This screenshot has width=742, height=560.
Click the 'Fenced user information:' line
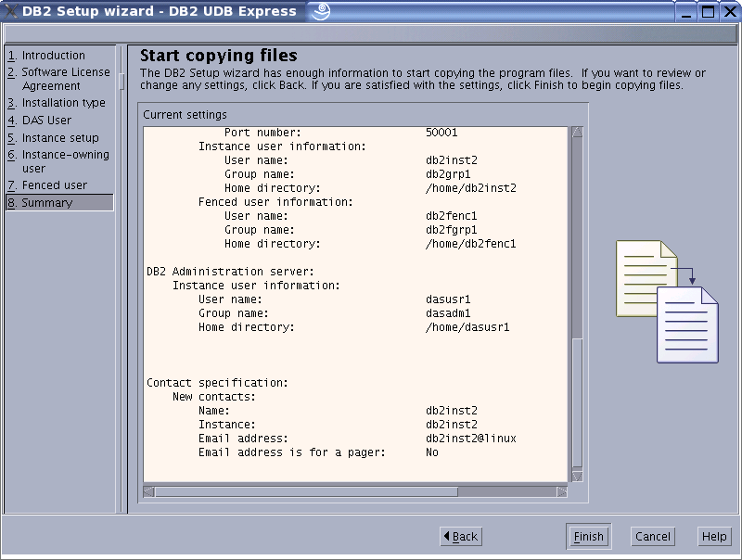click(x=275, y=202)
